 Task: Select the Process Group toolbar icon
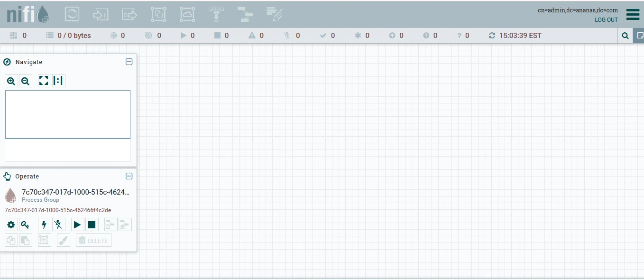point(158,14)
